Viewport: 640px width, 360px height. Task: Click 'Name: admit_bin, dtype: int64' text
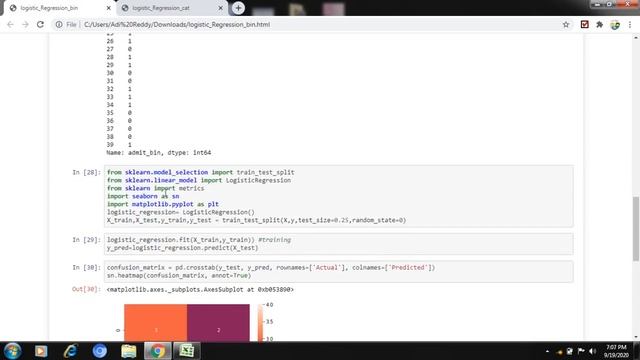[x=159, y=153]
